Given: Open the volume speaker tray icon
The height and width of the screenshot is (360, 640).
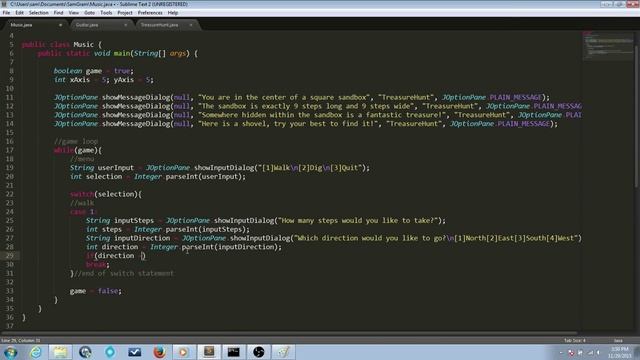Looking at the screenshot, I should [x=599, y=353].
